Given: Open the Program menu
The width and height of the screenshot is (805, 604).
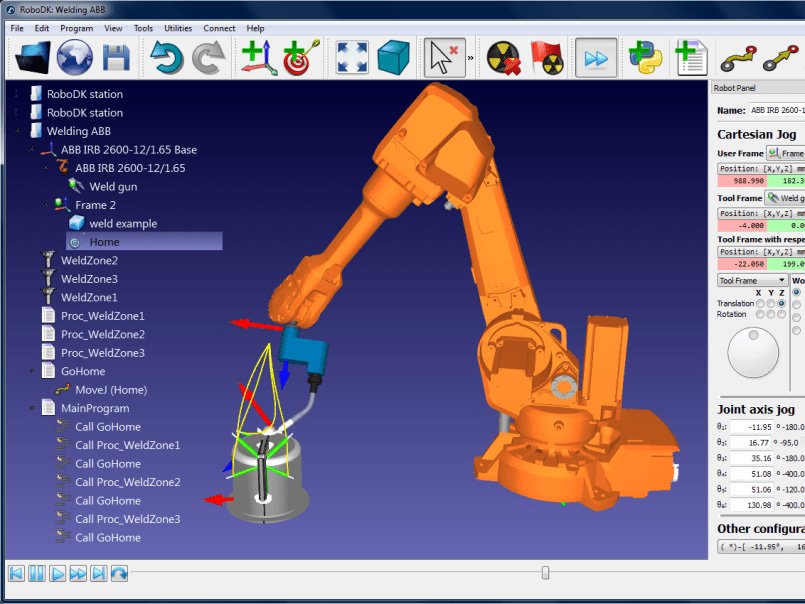Looking at the screenshot, I should [x=76, y=28].
